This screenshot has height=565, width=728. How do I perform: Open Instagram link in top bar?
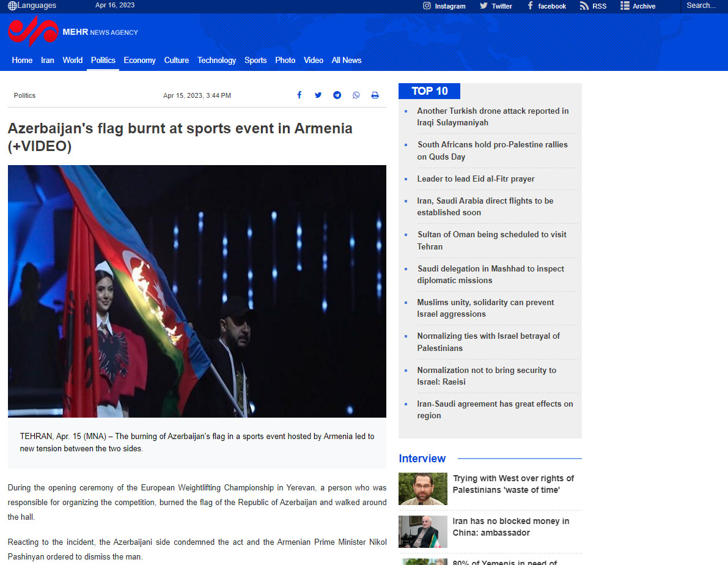(444, 6)
